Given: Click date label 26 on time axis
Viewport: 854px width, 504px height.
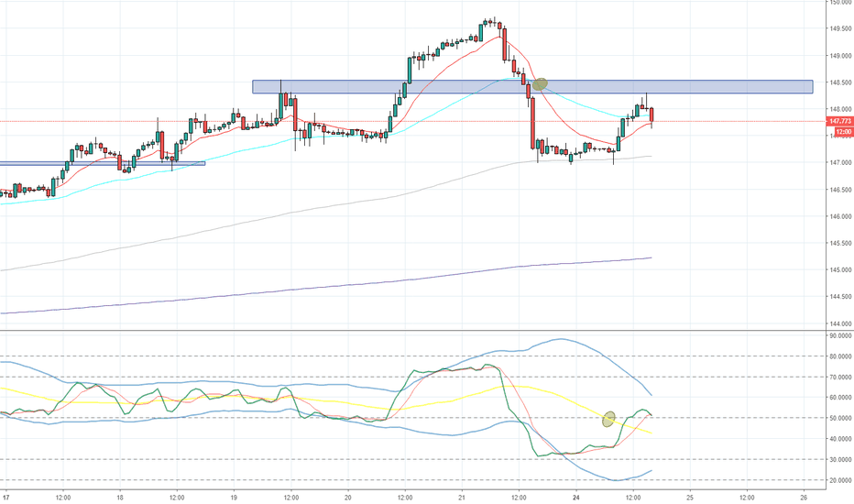Looking at the screenshot, I should (x=804, y=498).
